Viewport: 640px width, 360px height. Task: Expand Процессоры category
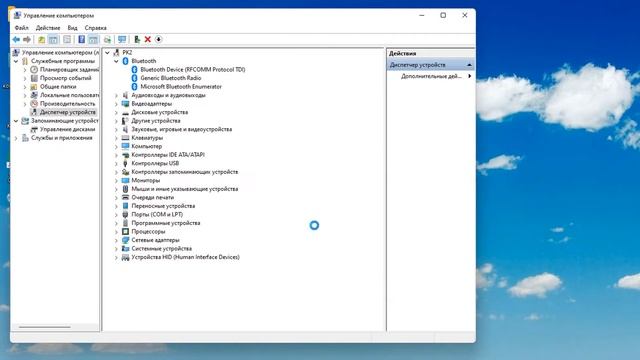[x=116, y=231]
